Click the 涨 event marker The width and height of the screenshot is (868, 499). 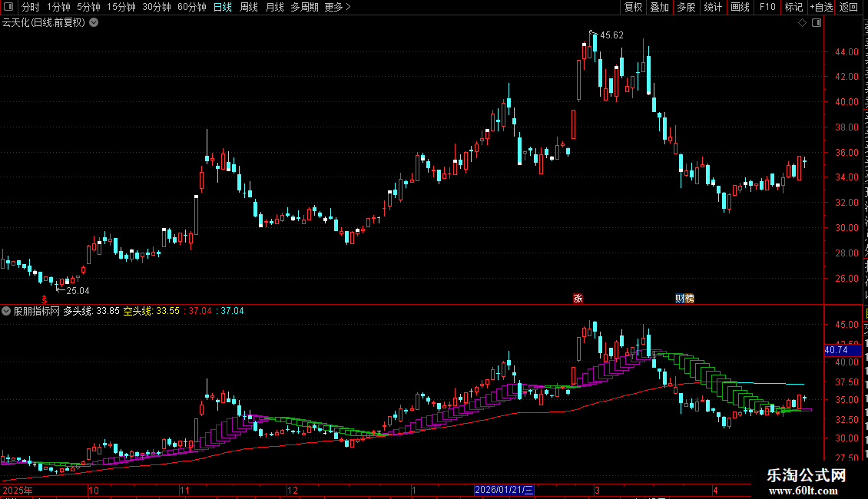tap(578, 298)
